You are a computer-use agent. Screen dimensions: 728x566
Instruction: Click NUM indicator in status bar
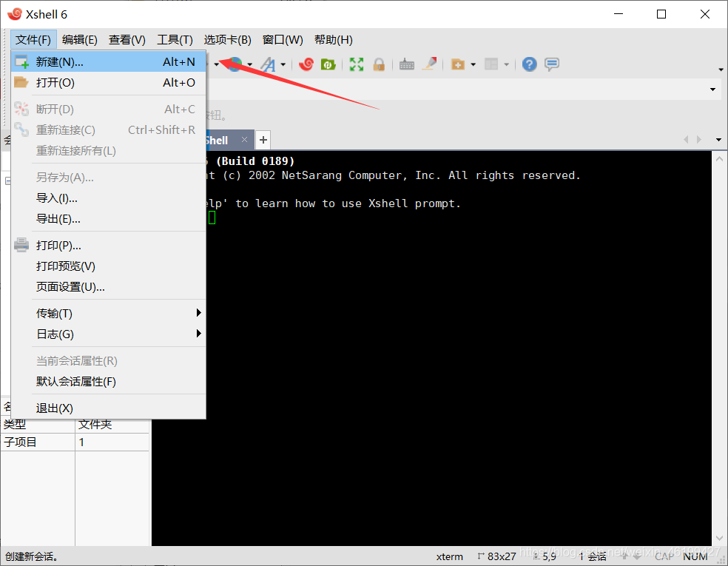pyautogui.click(x=695, y=556)
